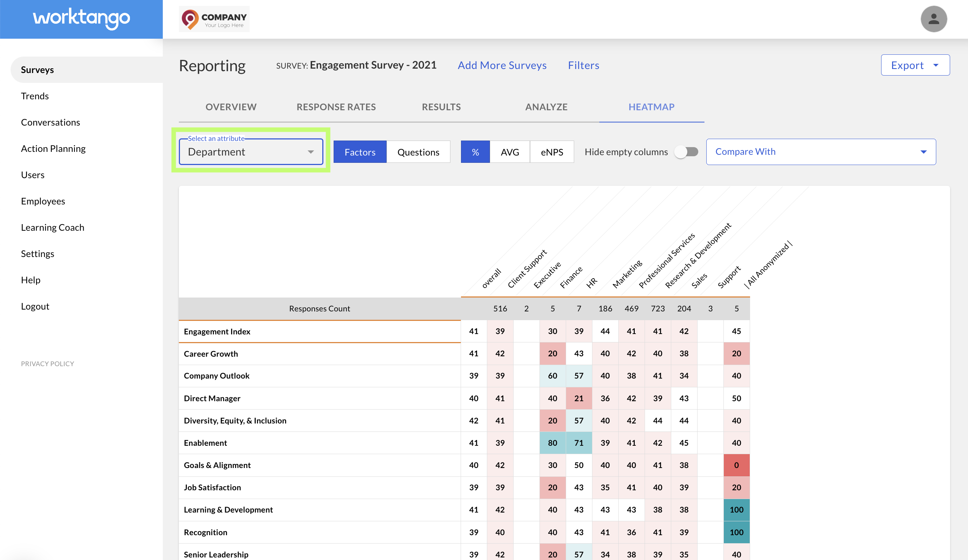Open the Filters link

click(x=584, y=65)
